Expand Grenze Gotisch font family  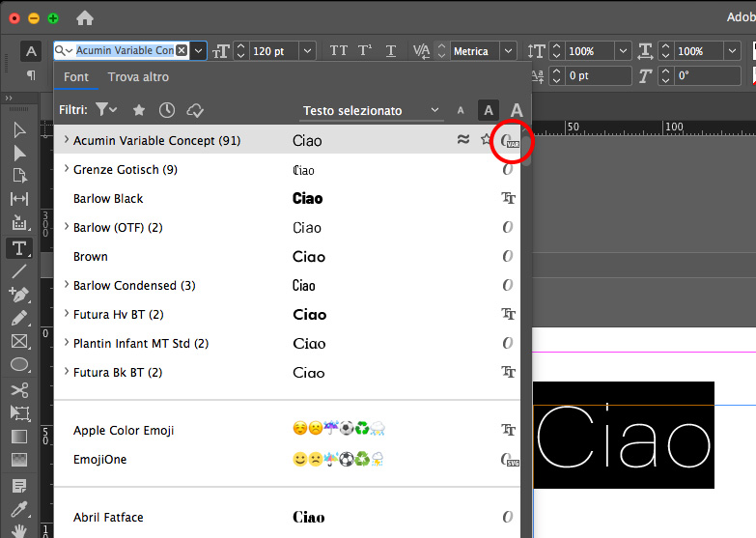67,168
